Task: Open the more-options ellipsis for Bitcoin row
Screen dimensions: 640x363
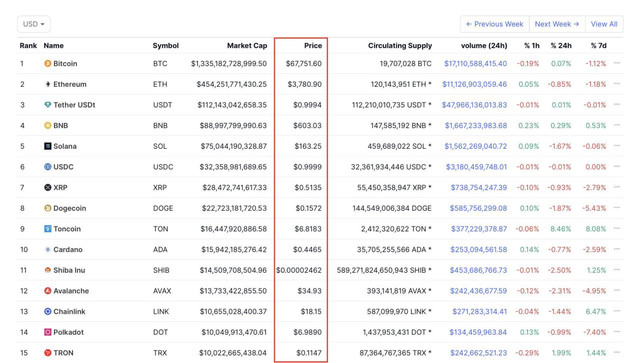Action: pos(617,63)
